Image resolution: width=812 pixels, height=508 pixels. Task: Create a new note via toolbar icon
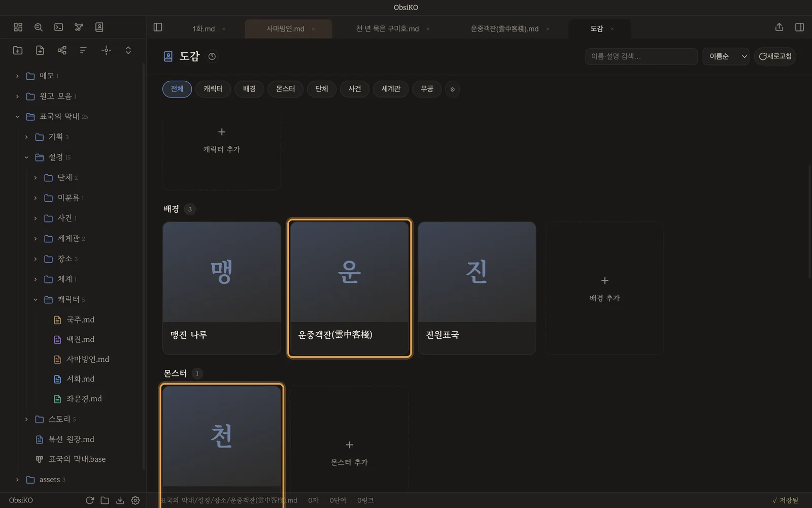pos(40,50)
